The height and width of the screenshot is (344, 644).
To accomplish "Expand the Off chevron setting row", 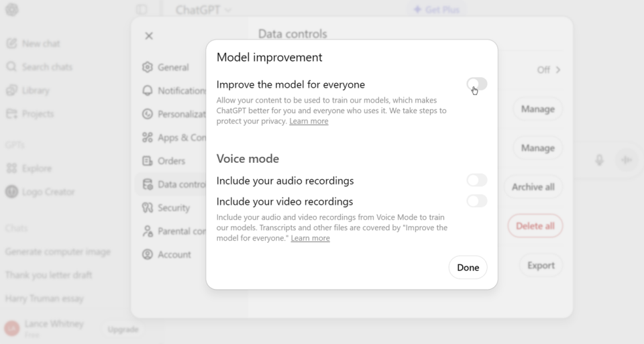I will (x=549, y=70).
